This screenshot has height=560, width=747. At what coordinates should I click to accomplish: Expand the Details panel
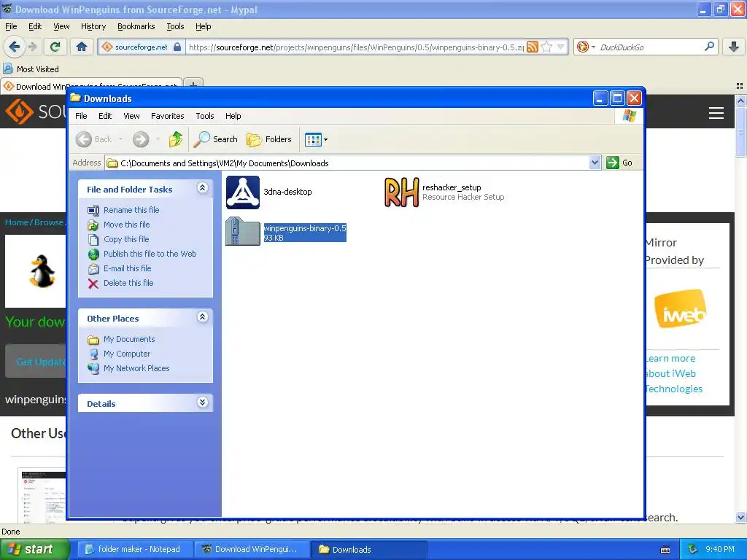(x=202, y=402)
